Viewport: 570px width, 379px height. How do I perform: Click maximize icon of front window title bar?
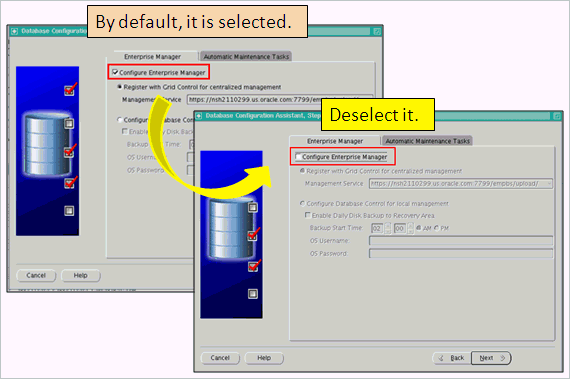[557, 116]
